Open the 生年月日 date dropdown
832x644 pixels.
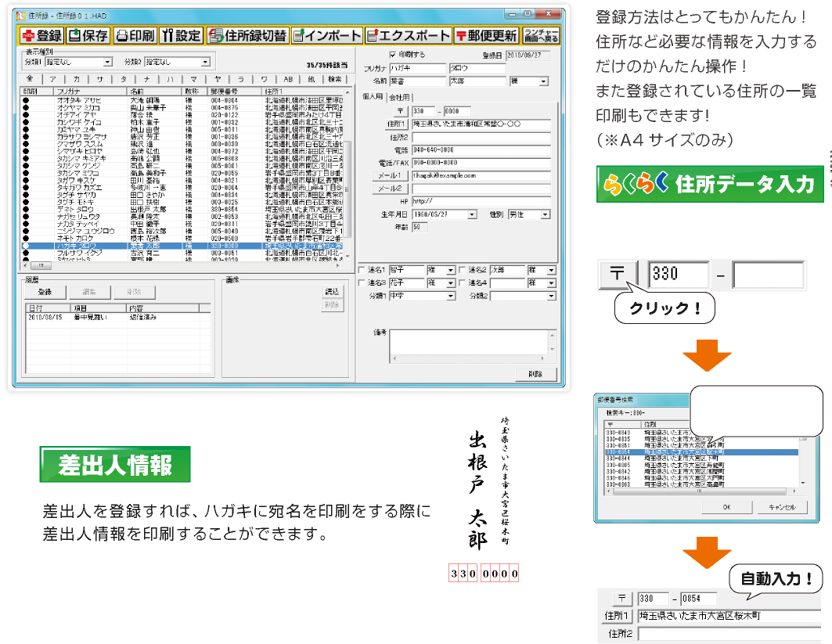471,214
